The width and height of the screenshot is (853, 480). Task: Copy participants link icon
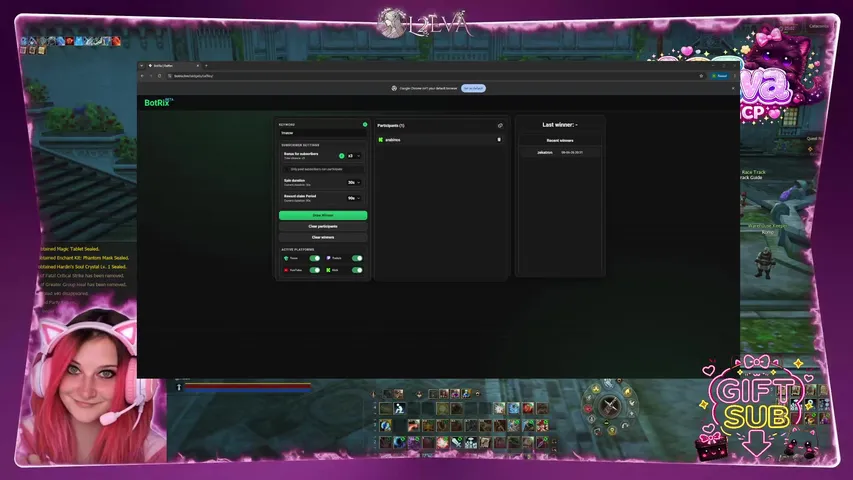pyautogui.click(x=500, y=126)
